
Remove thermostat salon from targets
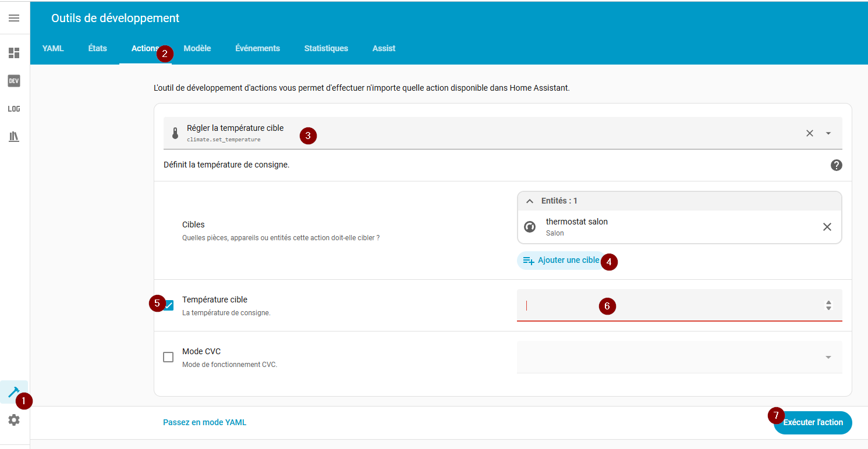coord(827,227)
